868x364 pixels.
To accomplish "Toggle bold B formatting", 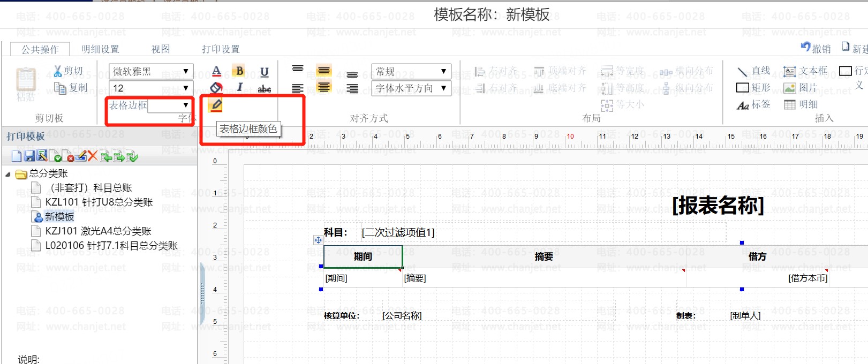I will tap(239, 71).
